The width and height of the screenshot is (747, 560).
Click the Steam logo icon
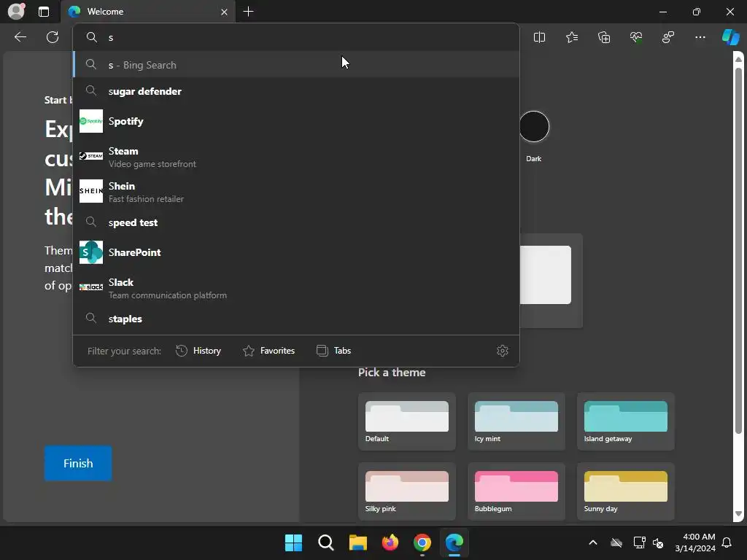click(91, 156)
